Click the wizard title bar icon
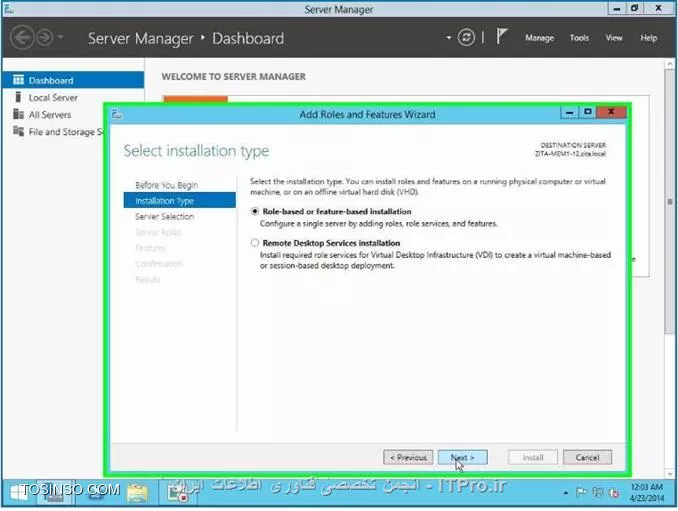Viewport: 678px width, 511px height. tap(117, 114)
